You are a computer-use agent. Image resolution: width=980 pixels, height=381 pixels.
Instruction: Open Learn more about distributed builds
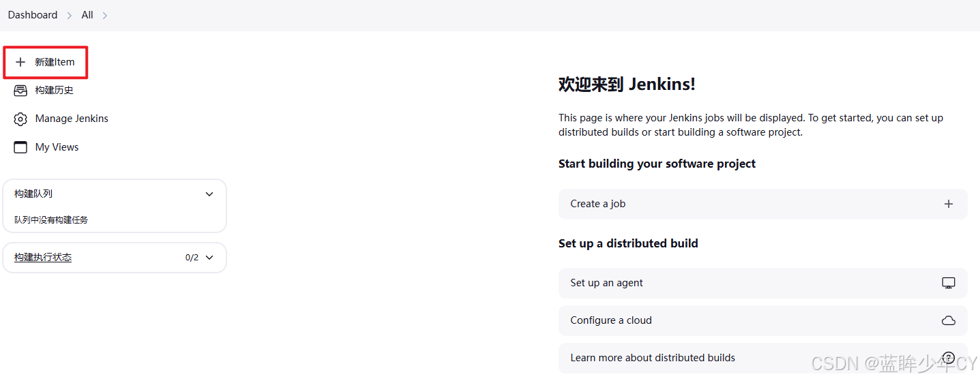pos(762,357)
